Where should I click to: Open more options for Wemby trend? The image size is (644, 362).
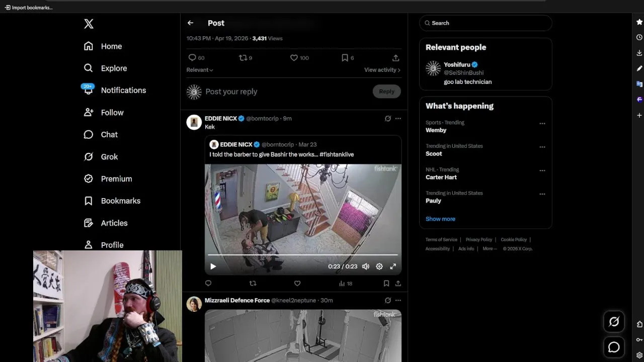click(542, 124)
